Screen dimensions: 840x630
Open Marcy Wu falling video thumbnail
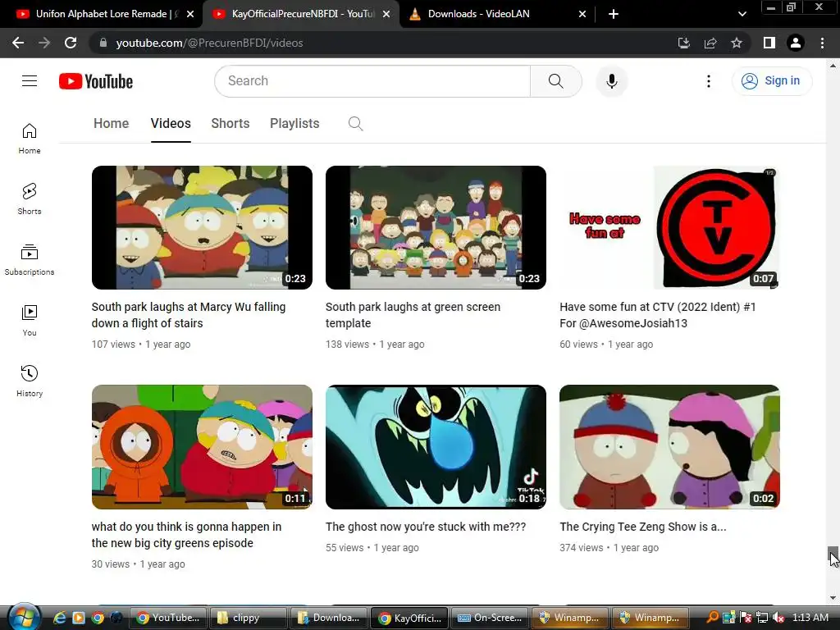coord(202,228)
